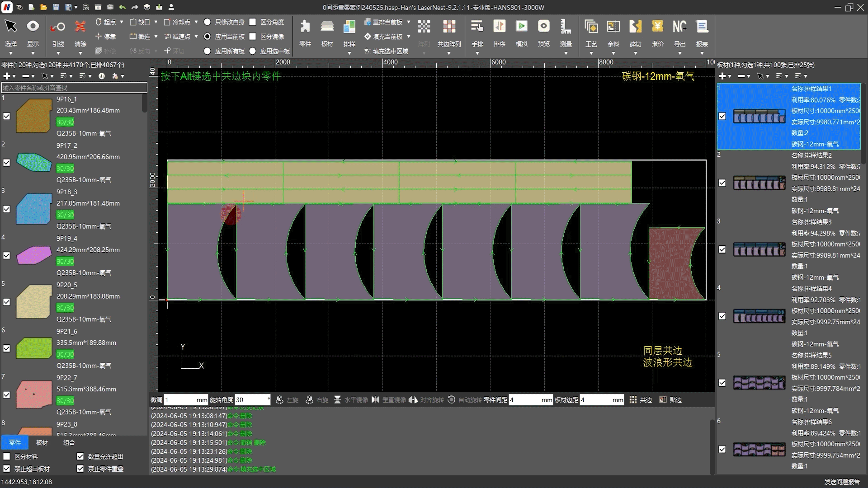Expand the 共边阵列 dropdown arrow
The height and width of the screenshot is (488, 868).
click(x=448, y=53)
